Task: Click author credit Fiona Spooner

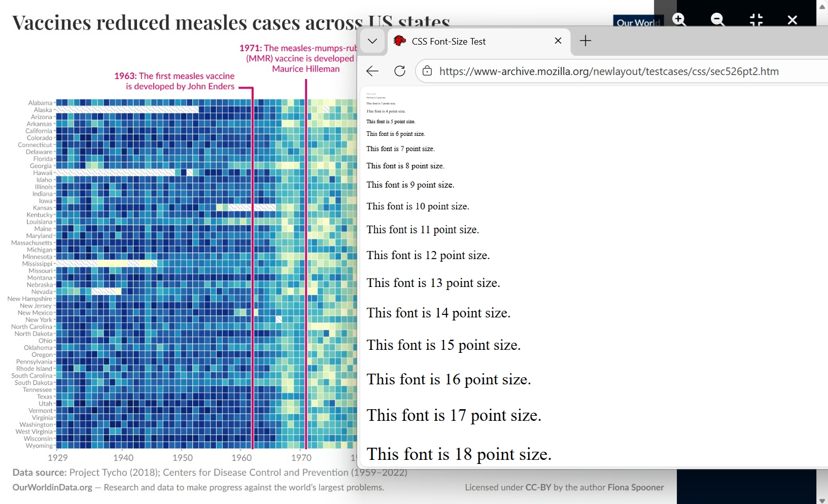Action: pos(635,488)
